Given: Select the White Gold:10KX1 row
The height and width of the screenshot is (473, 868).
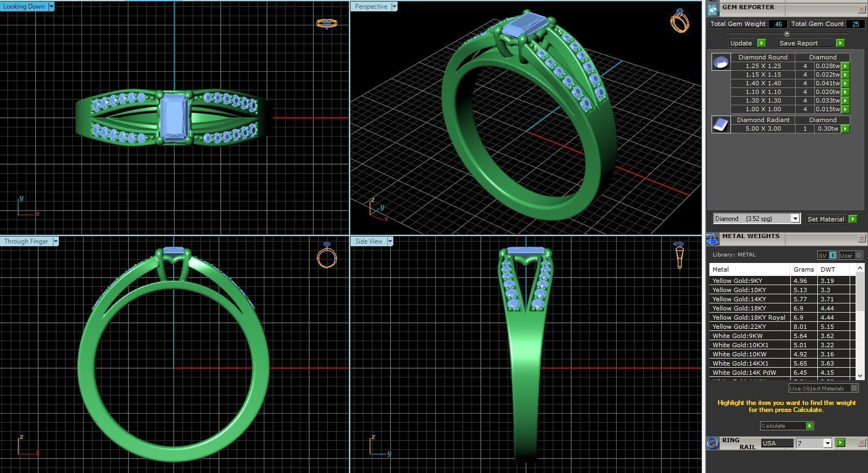Looking at the screenshot, I should [x=782, y=345].
